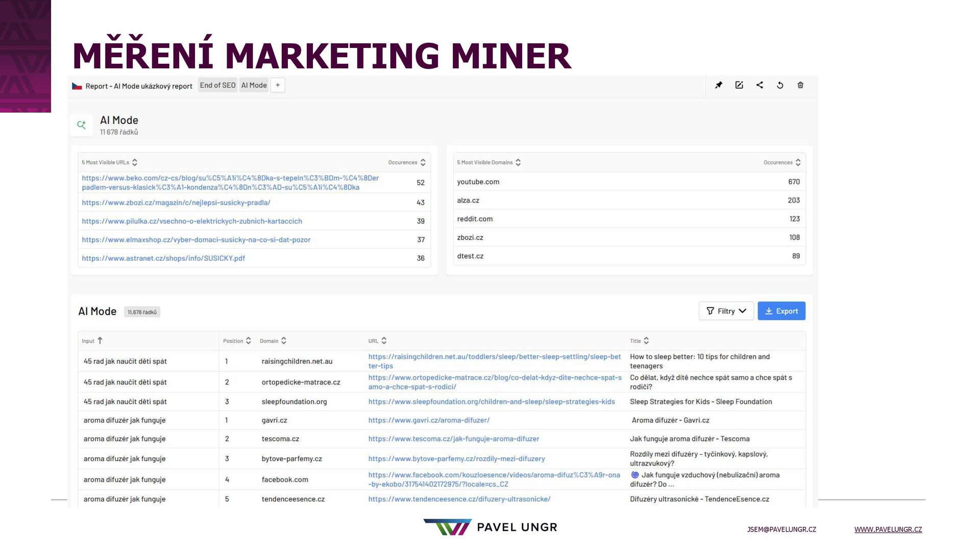Switch to AI Mode tab

click(254, 85)
